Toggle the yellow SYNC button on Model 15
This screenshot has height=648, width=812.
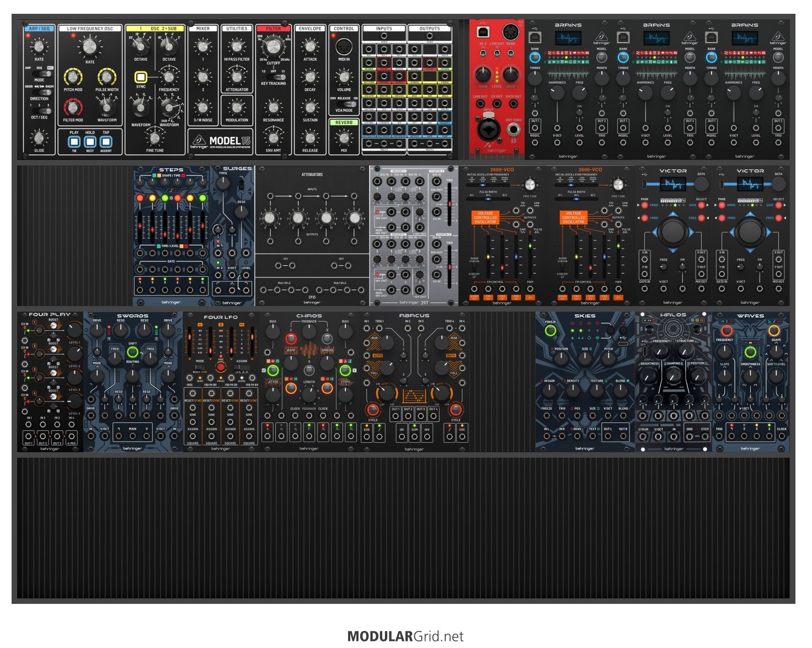click(x=141, y=77)
